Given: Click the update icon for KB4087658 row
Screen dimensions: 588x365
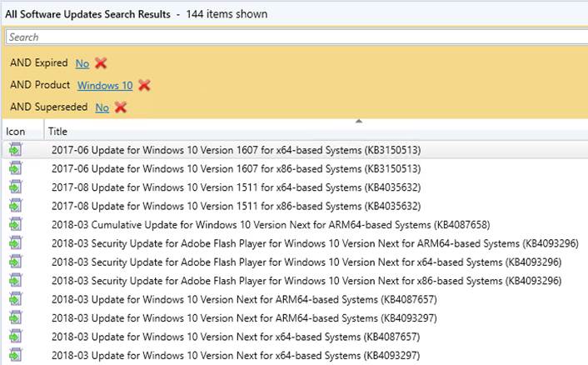Looking at the screenshot, I should coord(16,225).
